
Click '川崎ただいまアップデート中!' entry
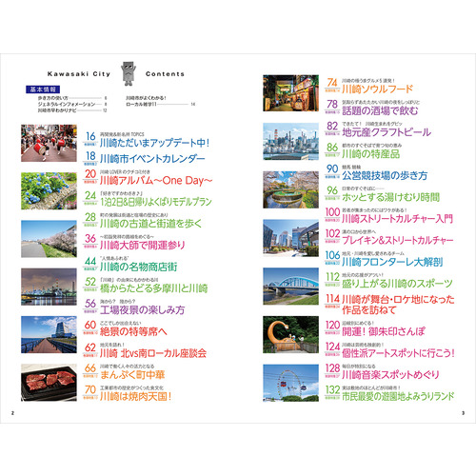pyautogui.click(x=155, y=143)
